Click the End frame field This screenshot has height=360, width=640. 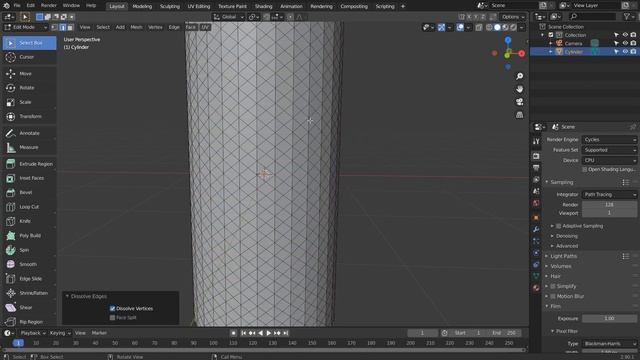click(x=505, y=333)
